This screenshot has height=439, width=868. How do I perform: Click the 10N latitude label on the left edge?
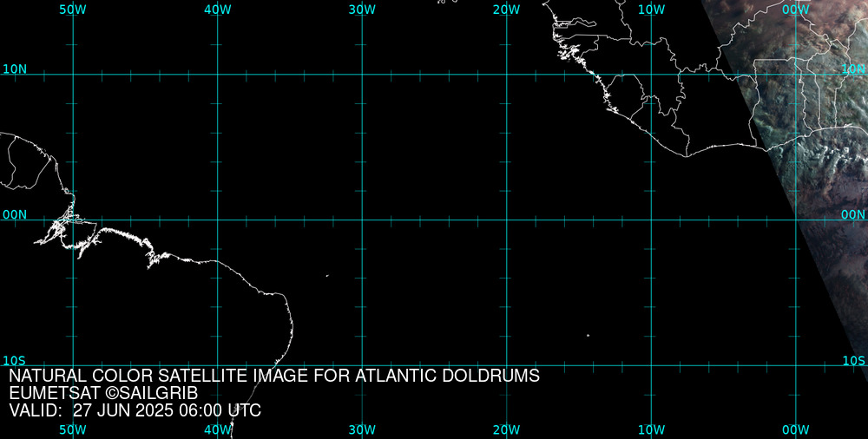15,69
